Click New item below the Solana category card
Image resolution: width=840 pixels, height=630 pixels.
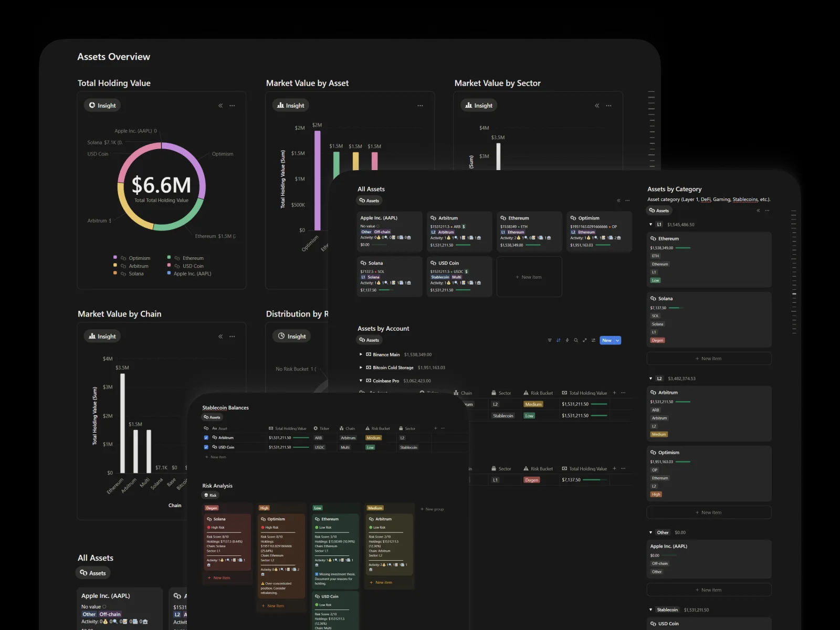(709, 359)
